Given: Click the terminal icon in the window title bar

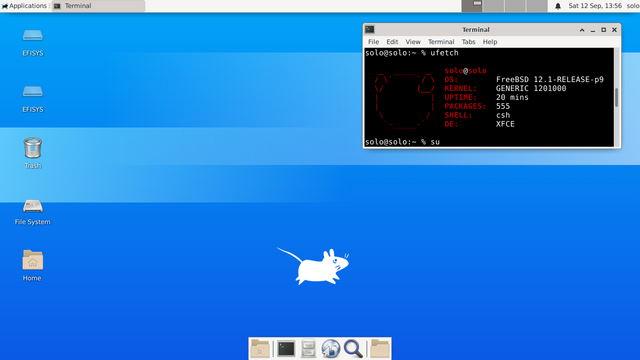Looking at the screenshot, I should [370, 29].
